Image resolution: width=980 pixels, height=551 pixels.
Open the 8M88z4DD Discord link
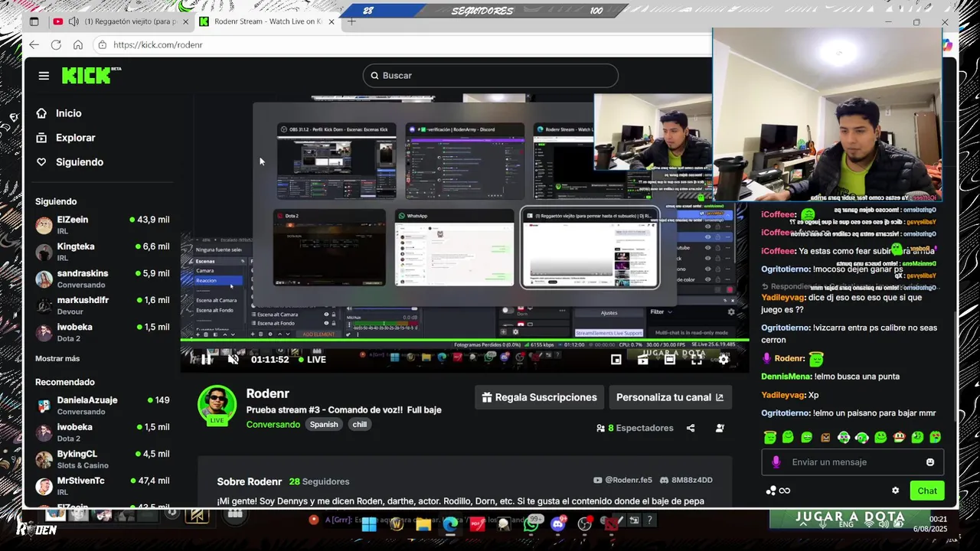click(x=686, y=481)
